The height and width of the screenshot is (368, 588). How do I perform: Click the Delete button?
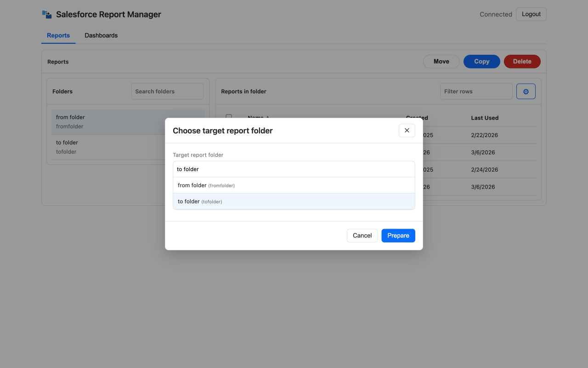[522, 61]
